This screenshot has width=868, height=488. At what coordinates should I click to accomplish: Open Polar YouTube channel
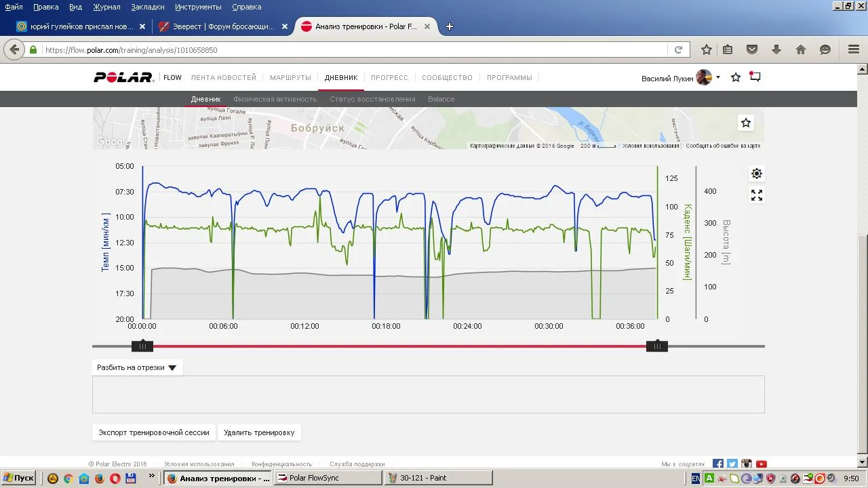pyautogui.click(x=762, y=464)
